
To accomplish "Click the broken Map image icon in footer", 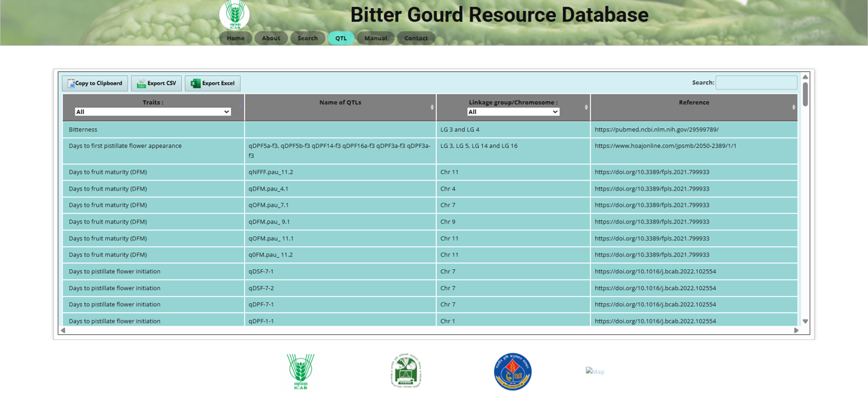I will tap(595, 371).
